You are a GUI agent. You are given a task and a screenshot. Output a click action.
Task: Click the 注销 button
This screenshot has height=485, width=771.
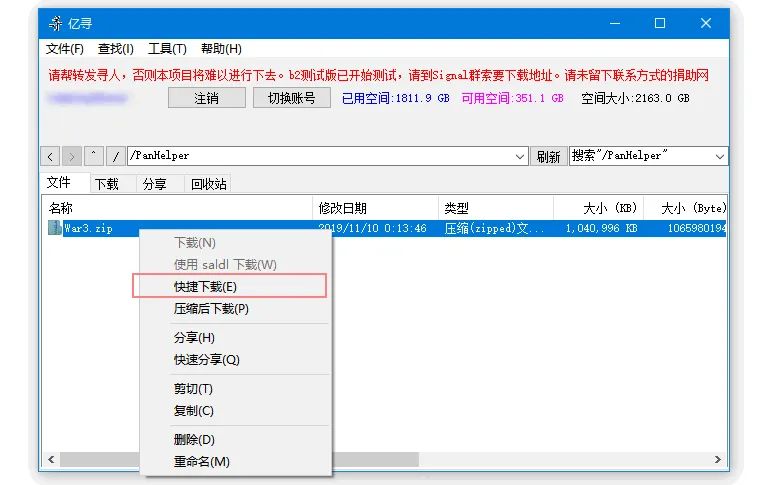[207, 98]
